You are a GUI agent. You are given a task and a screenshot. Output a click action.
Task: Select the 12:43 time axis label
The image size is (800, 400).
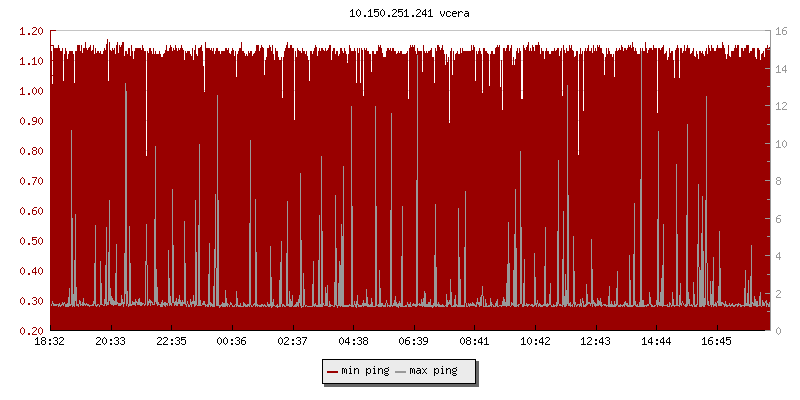point(595,342)
